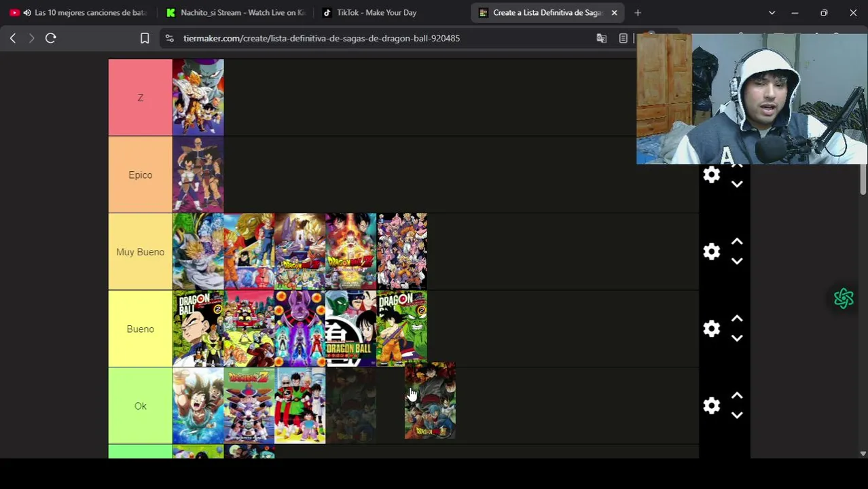The height and width of the screenshot is (489, 868).
Task: Move the Epico tier down
Action: click(x=737, y=184)
